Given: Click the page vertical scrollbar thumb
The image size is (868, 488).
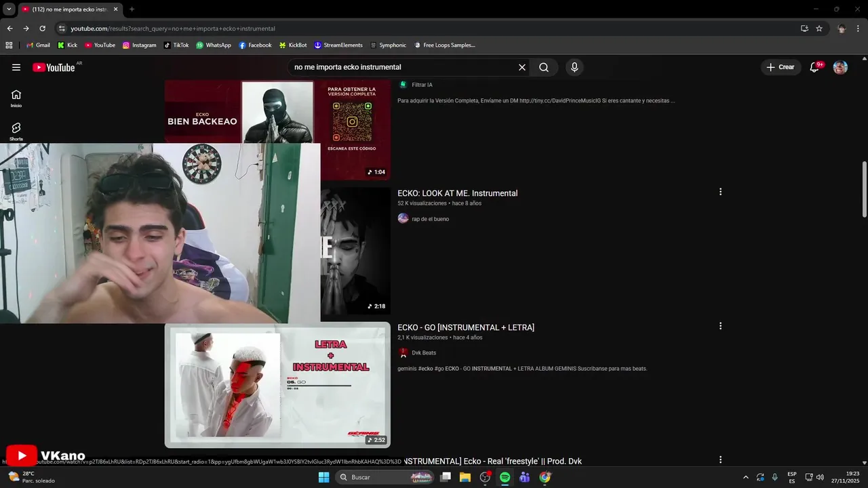Looking at the screenshot, I should [864, 189].
